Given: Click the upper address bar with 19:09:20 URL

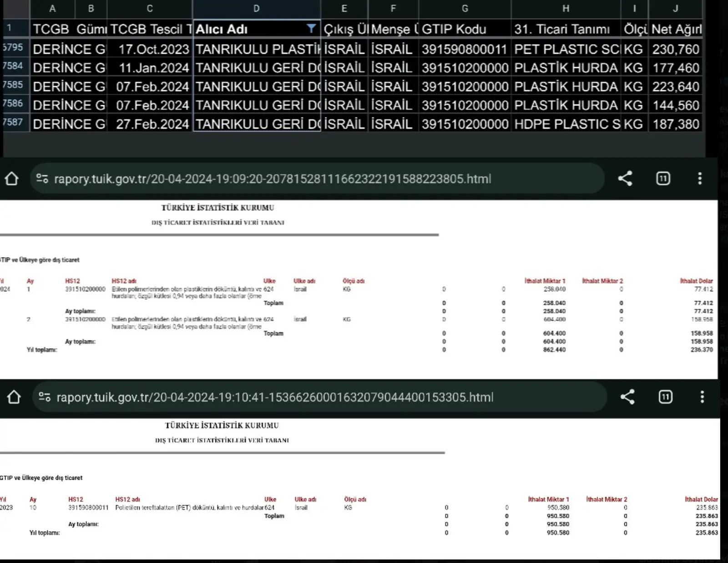Looking at the screenshot, I should pyautogui.click(x=318, y=178).
